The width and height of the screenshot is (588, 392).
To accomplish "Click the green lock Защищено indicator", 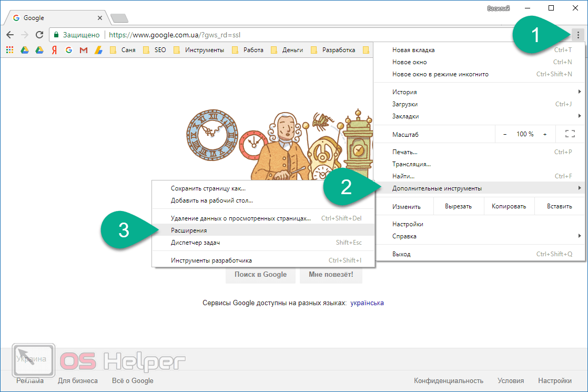I will click(x=76, y=35).
